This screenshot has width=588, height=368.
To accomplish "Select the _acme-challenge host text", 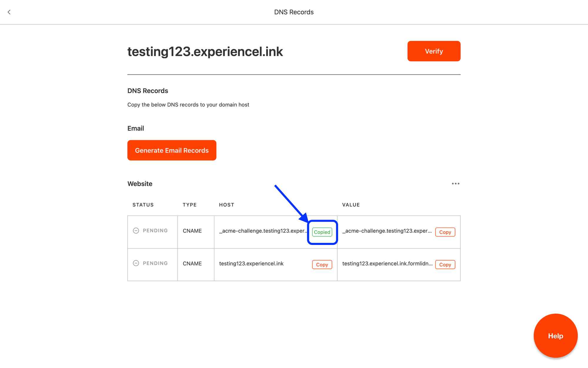I will (263, 231).
